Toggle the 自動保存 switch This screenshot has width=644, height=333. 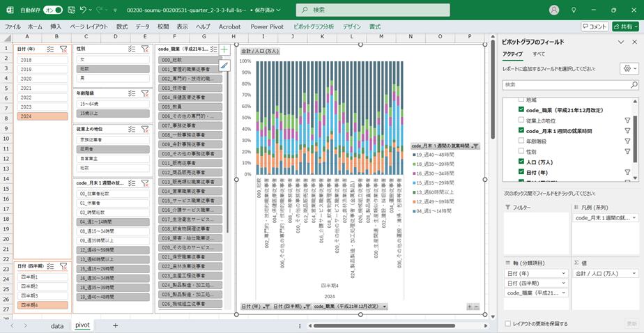[x=53, y=10]
